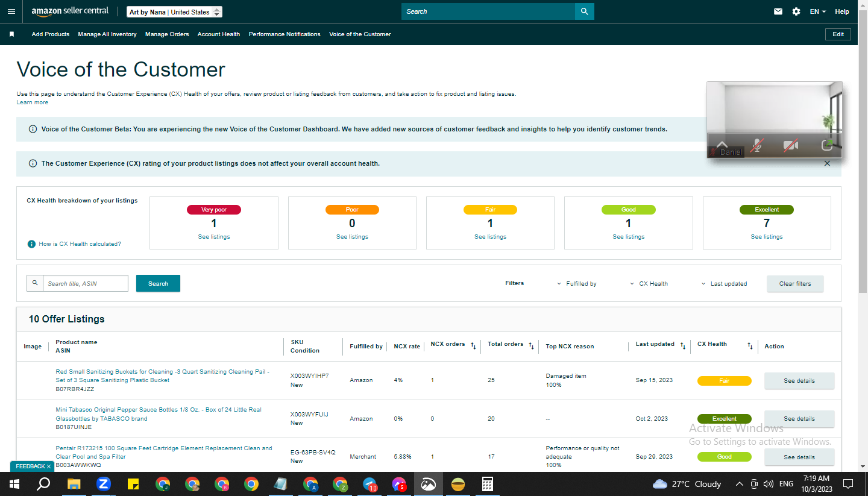The height and width of the screenshot is (496, 868).
Task: Click the info icon next to How is CX Health calculated
Action: [31, 244]
